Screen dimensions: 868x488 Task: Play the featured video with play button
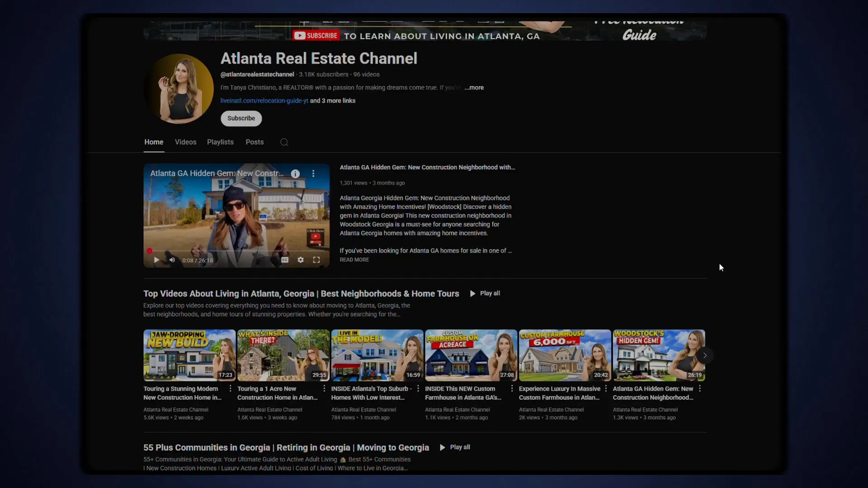[156, 260]
